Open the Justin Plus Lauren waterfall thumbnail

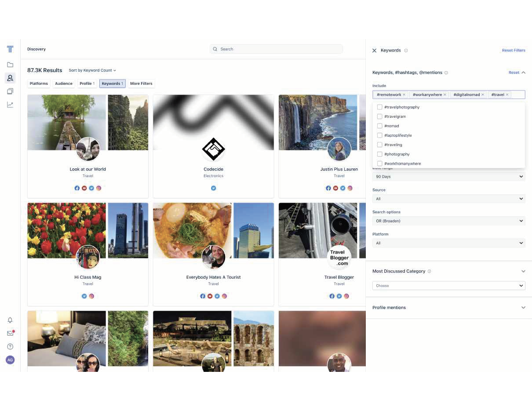click(318, 122)
